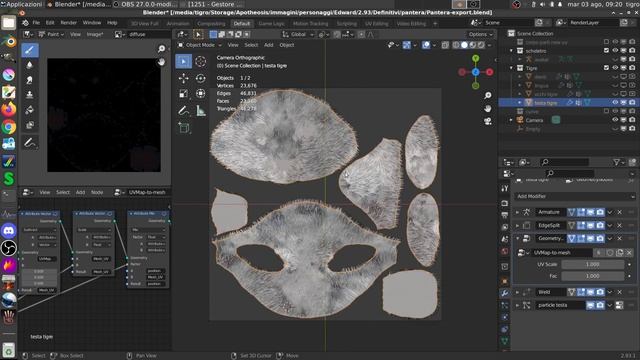This screenshot has height=360, width=640.
Task: Open the Global transform orientation dropdown
Action: [x=298, y=34]
